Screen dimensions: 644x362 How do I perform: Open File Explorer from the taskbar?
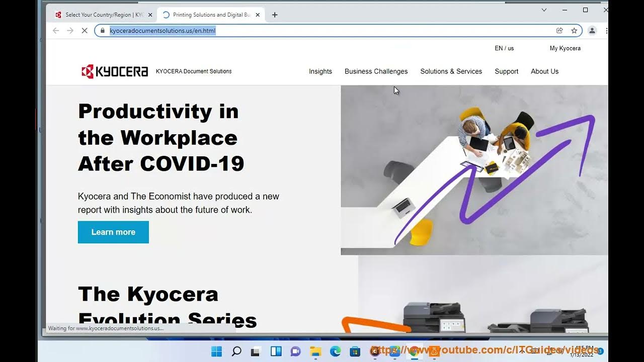pos(315,351)
